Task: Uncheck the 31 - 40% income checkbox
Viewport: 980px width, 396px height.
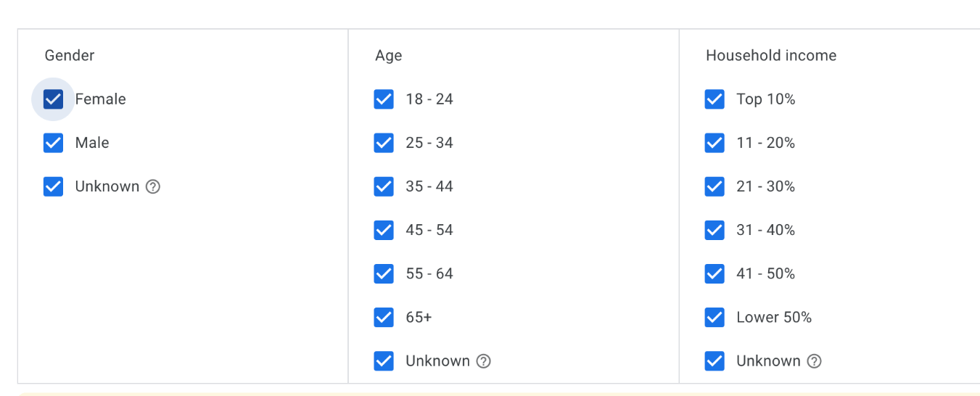Action: pos(715,230)
